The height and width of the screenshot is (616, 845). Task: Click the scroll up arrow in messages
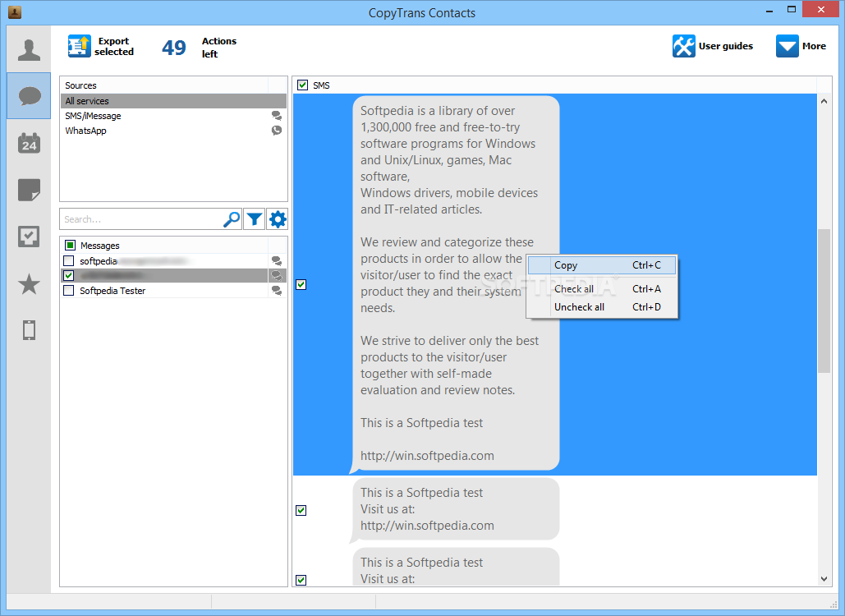point(824,101)
